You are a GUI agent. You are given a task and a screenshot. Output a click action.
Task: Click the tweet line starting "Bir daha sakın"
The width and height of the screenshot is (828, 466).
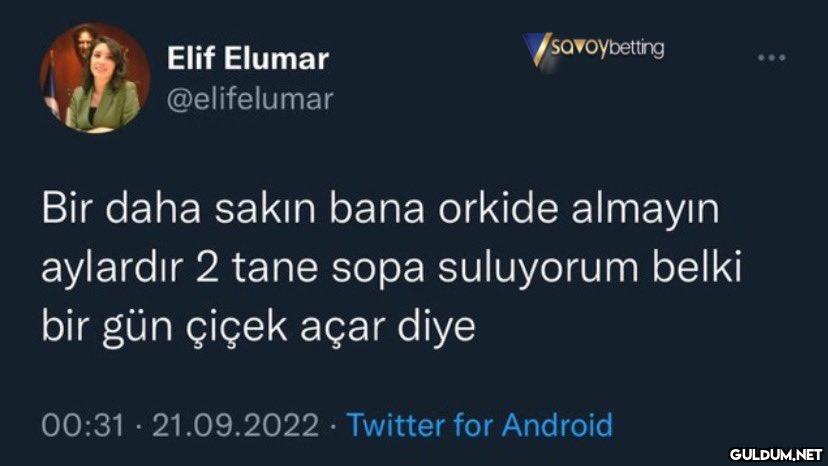click(380, 209)
